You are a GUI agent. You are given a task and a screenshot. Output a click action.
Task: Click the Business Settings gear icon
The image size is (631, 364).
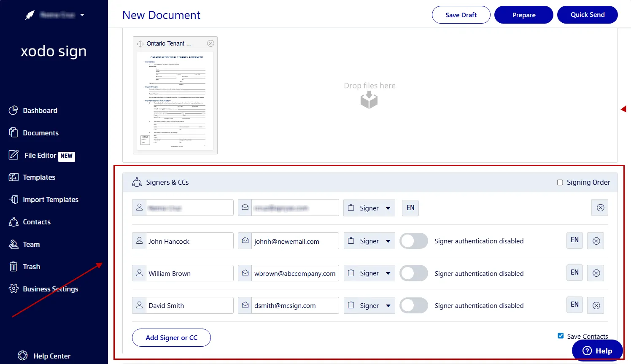13,289
